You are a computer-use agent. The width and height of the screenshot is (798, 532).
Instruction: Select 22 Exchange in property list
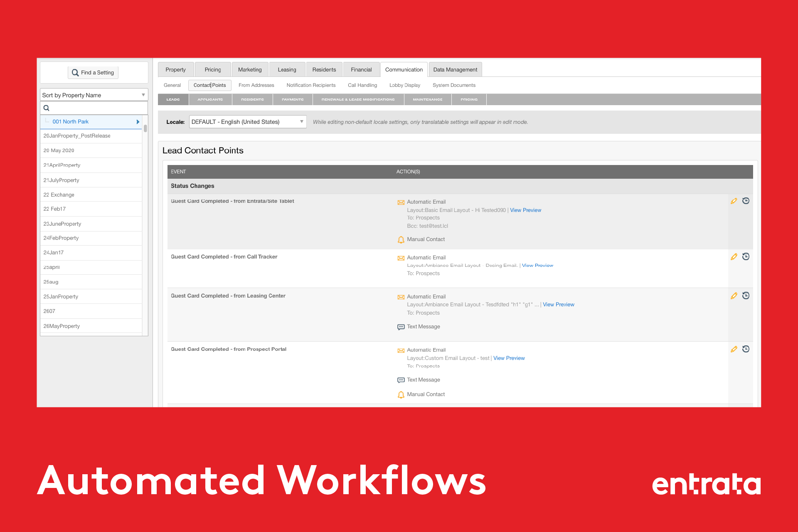[x=59, y=195]
